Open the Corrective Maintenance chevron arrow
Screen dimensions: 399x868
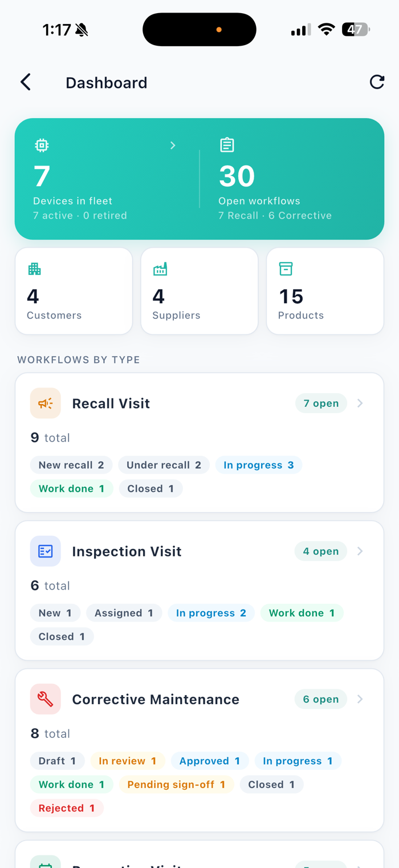[360, 699]
